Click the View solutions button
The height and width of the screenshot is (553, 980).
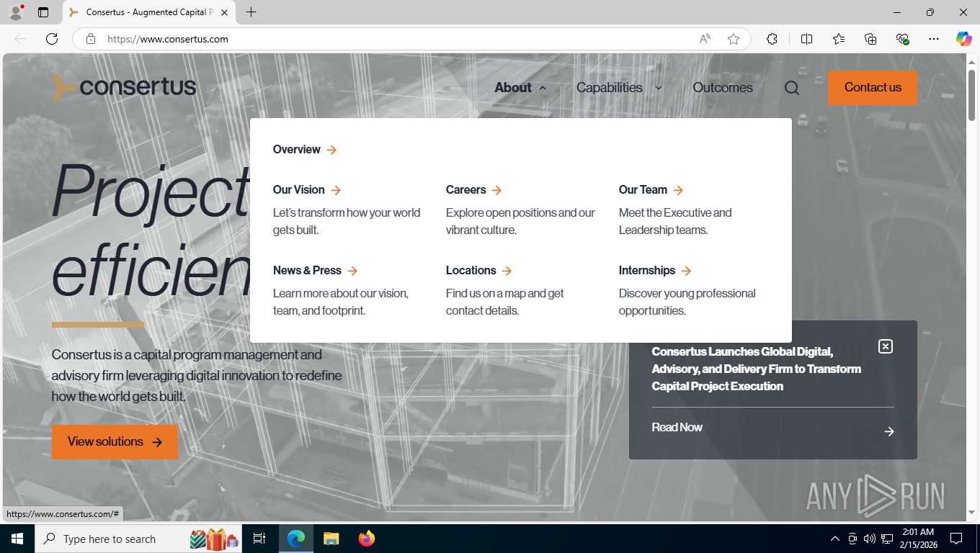tap(115, 442)
